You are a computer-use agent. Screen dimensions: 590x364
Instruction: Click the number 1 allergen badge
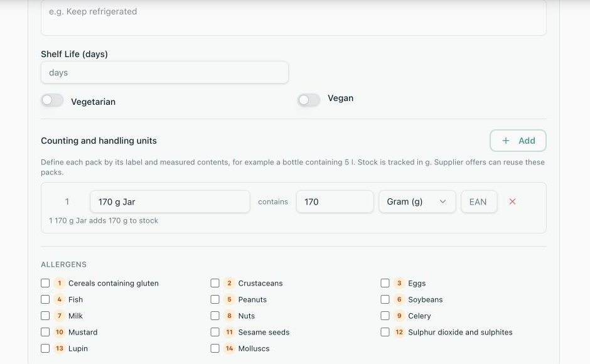point(60,283)
